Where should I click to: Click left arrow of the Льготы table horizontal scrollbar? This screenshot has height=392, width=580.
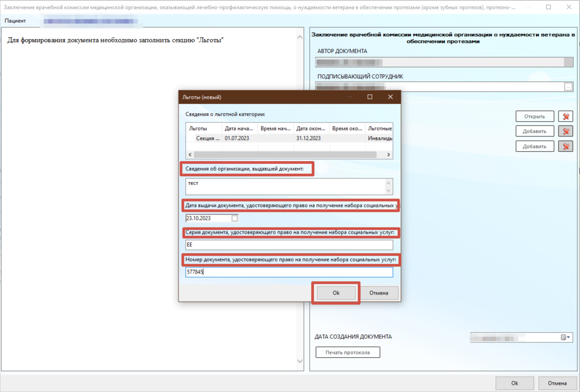(190, 155)
